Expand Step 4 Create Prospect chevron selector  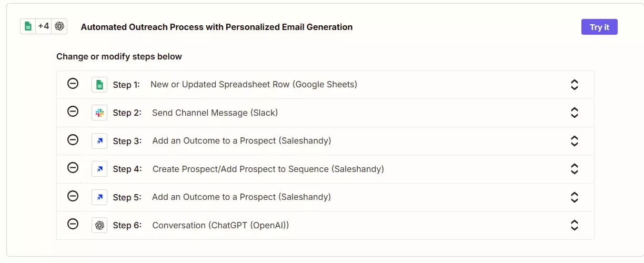click(x=575, y=169)
